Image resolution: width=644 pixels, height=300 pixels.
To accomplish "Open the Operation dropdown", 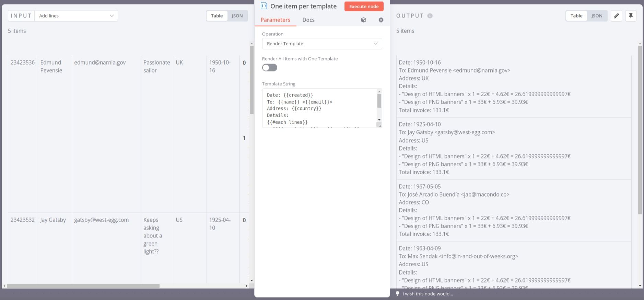I will (x=322, y=44).
